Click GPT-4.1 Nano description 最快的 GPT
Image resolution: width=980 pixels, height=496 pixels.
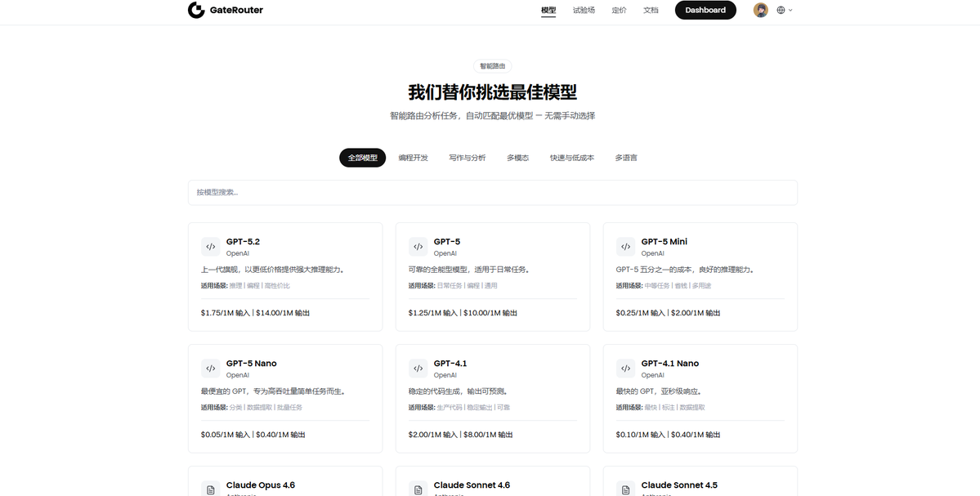[x=660, y=391]
